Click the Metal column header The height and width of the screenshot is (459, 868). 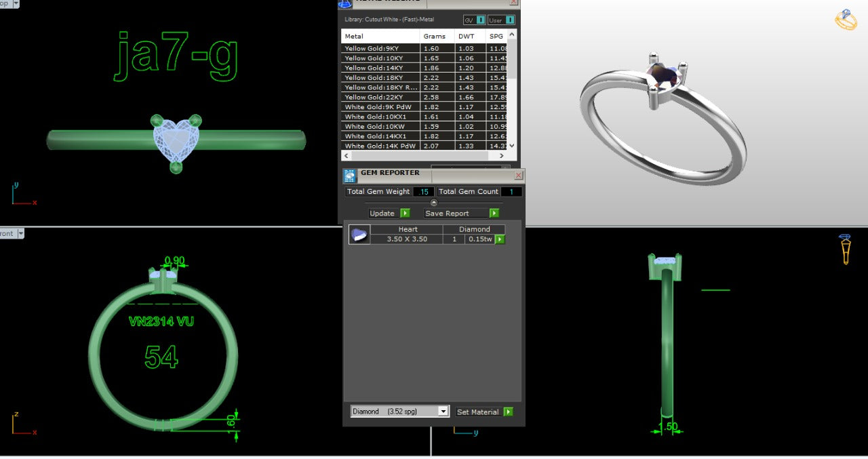380,36
